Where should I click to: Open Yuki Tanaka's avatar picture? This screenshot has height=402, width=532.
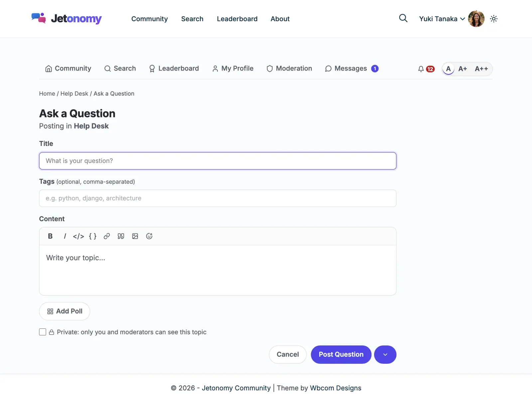pos(476,19)
